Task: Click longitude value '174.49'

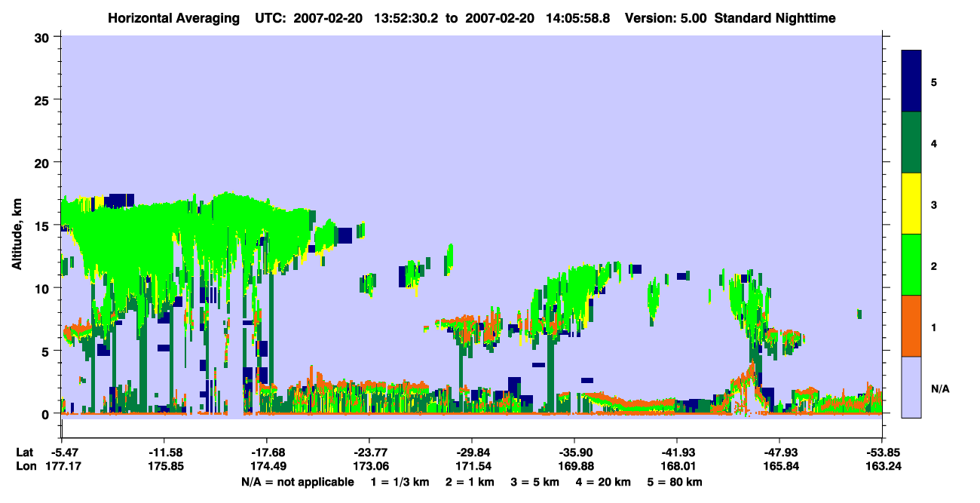Action: click(267, 466)
